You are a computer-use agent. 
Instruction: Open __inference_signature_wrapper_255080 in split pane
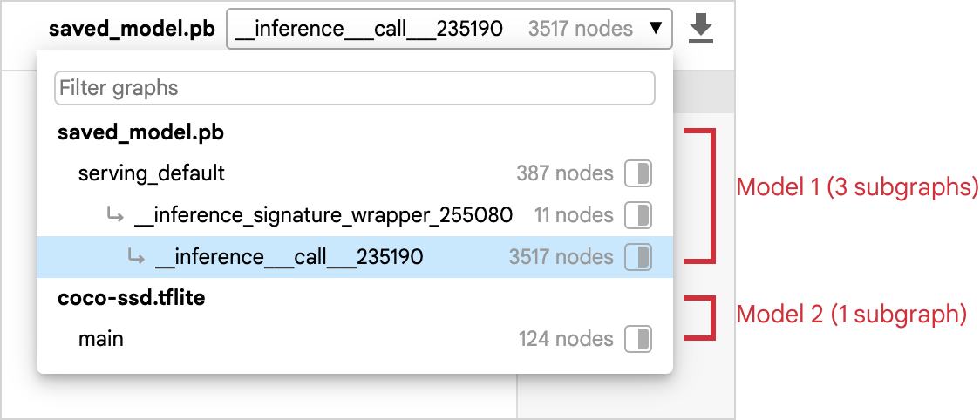pyautogui.click(x=638, y=214)
